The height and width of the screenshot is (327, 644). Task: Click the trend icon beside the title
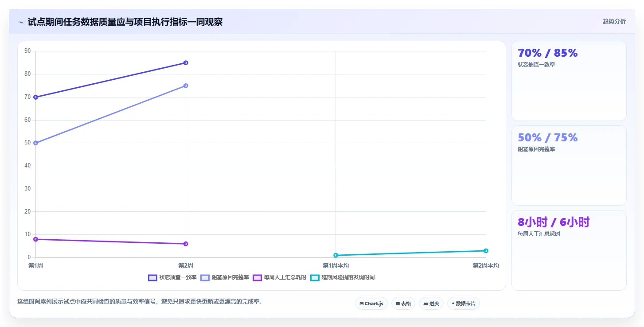click(x=21, y=22)
